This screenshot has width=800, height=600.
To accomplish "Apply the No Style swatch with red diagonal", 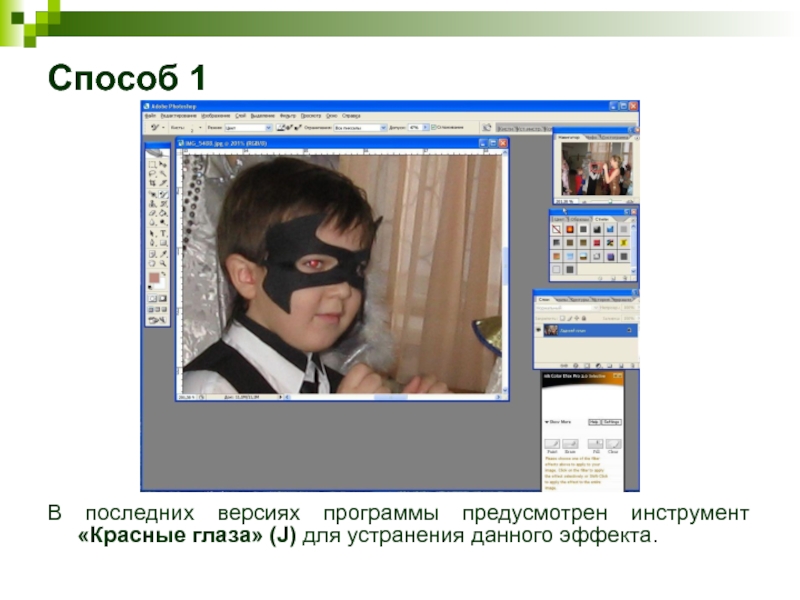I will [x=557, y=230].
